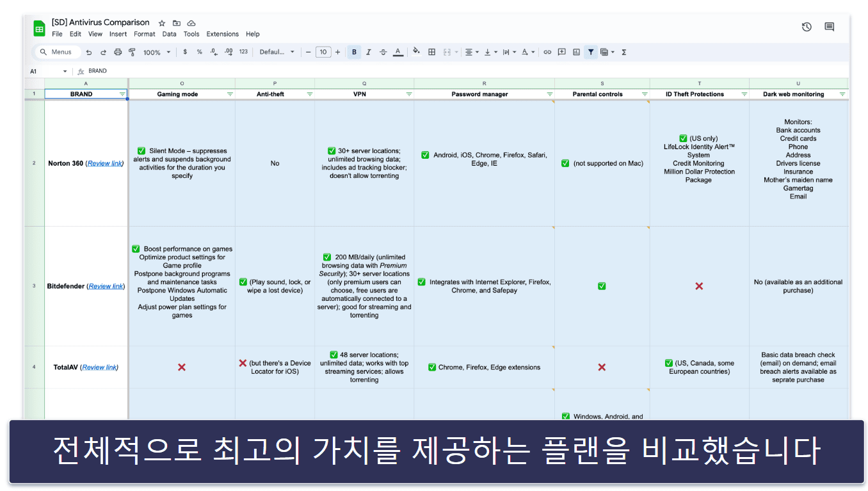Open the text rotation dropdown

click(x=527, y=52)
